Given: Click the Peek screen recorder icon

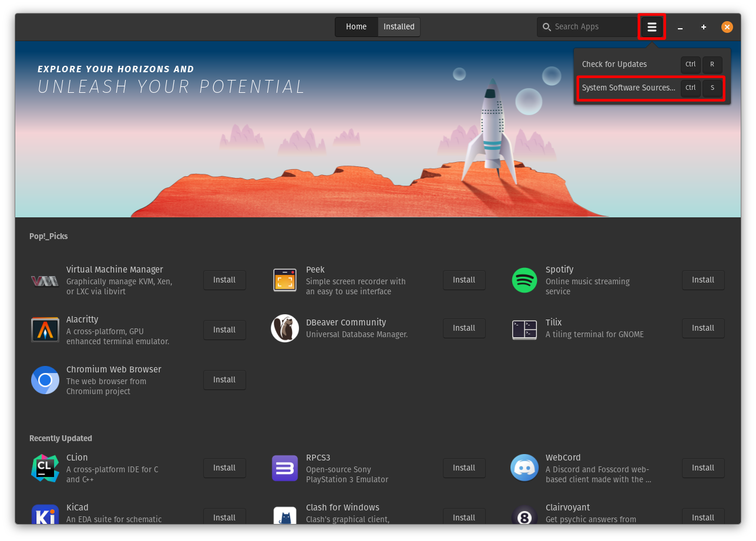Looking at the screenshot, I should 285,280.
